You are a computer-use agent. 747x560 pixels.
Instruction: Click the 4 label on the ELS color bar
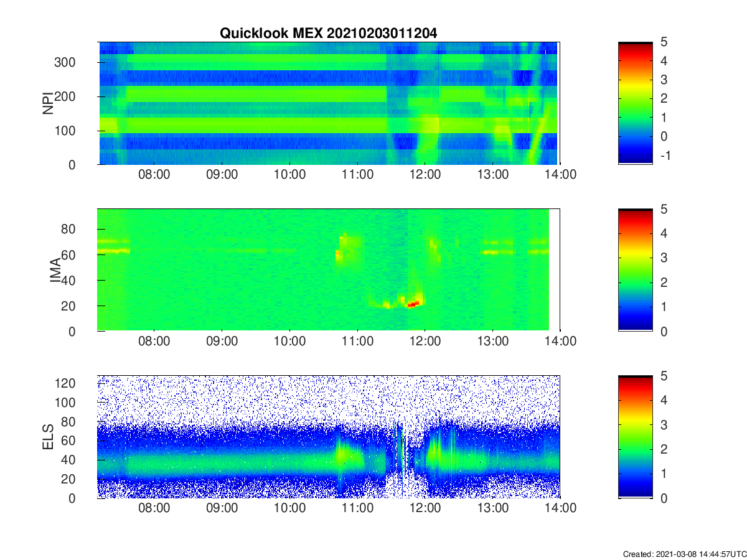664,400
